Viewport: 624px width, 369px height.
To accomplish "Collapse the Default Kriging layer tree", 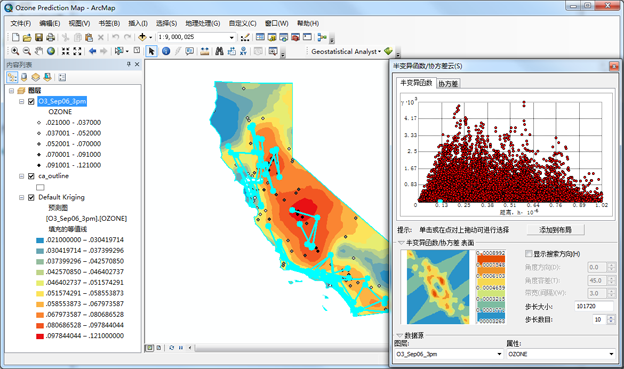I will 21,197.
